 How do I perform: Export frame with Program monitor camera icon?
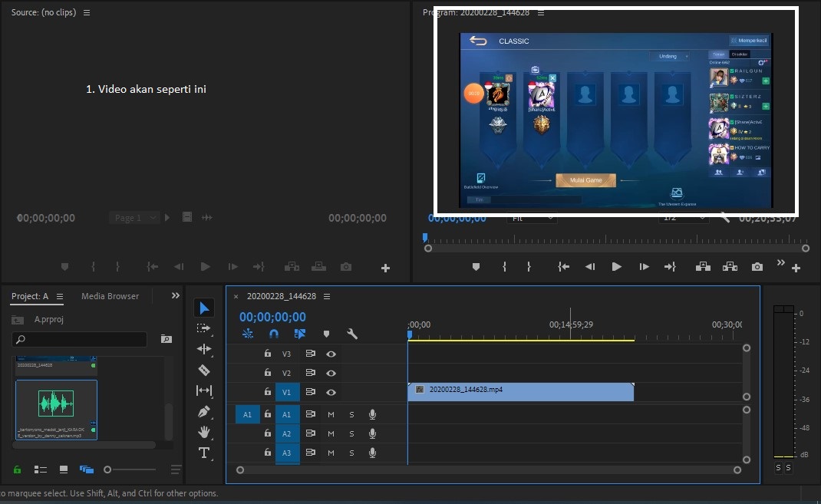(x=757, y=267)
